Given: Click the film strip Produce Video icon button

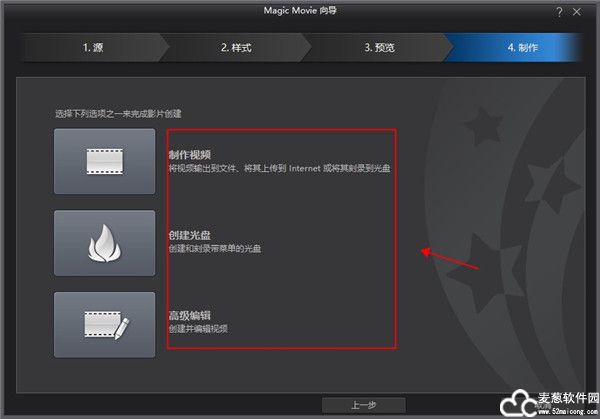Looking at the screenshot, I should [104, 161].
